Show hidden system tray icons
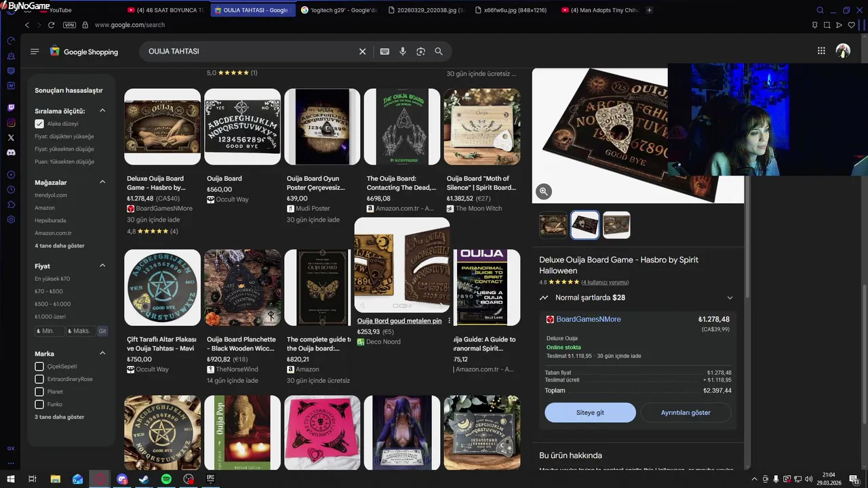 [754, 479]
